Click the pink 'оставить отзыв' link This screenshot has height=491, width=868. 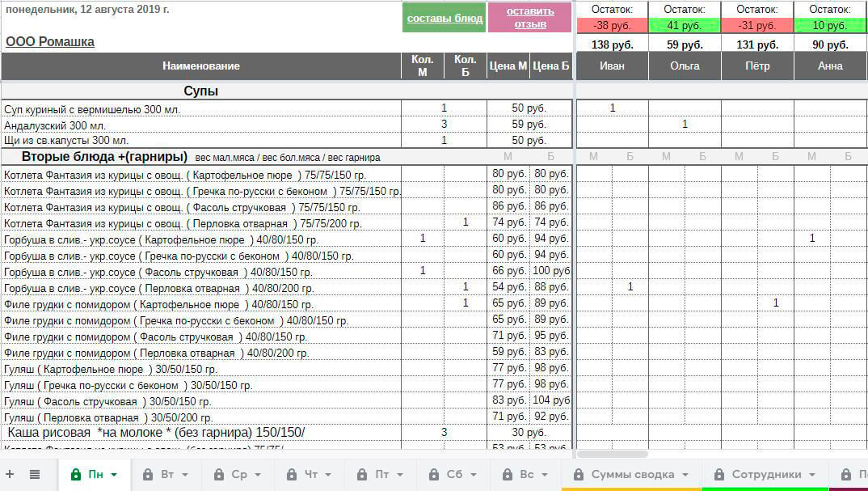[x=530, y=18]
